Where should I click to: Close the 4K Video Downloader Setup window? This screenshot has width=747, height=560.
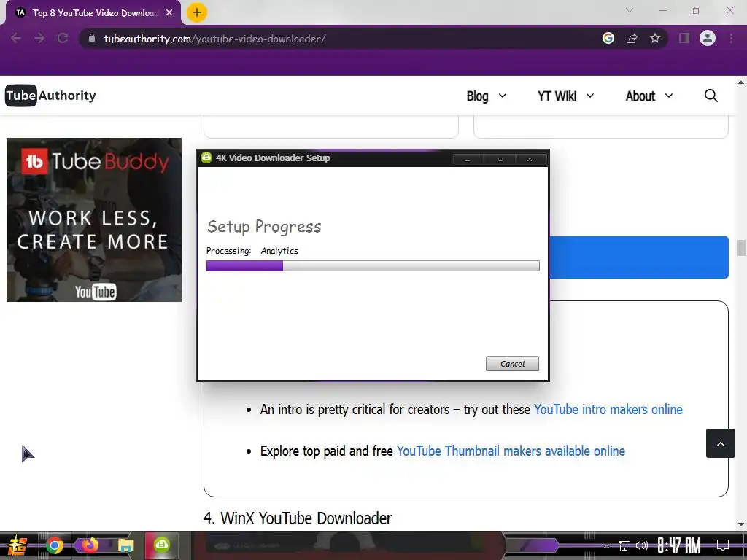click(530, 159)
